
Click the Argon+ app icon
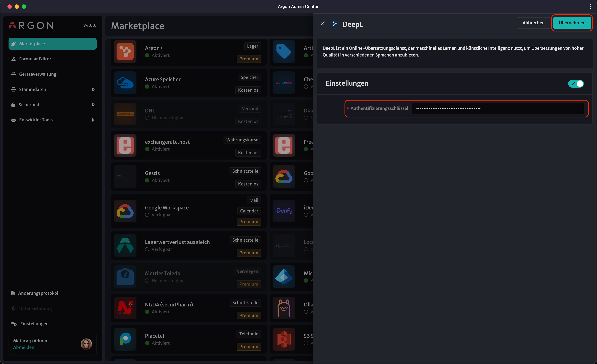tap(125, 52)
